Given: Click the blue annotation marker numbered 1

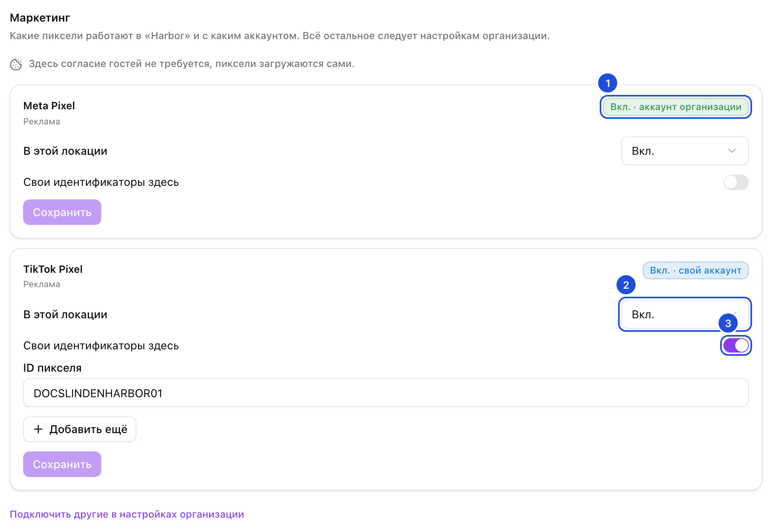Looking at the screenshot, I should pos(608,83).
